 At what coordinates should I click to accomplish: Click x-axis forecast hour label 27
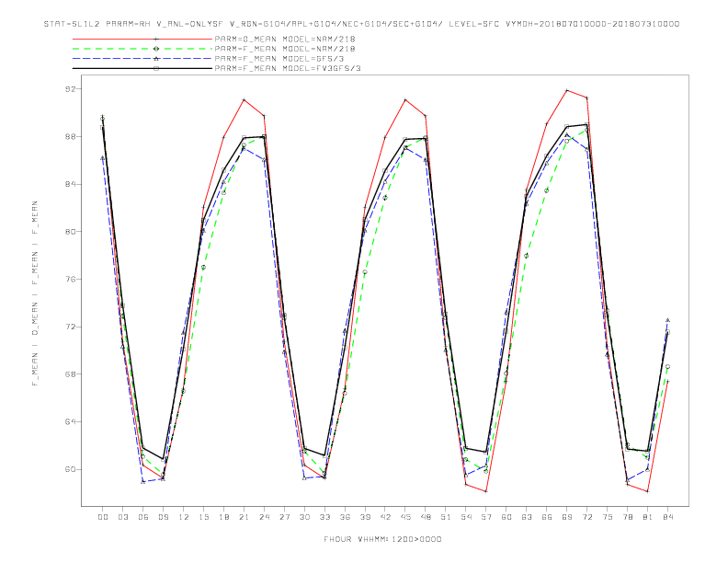point(284,517)
